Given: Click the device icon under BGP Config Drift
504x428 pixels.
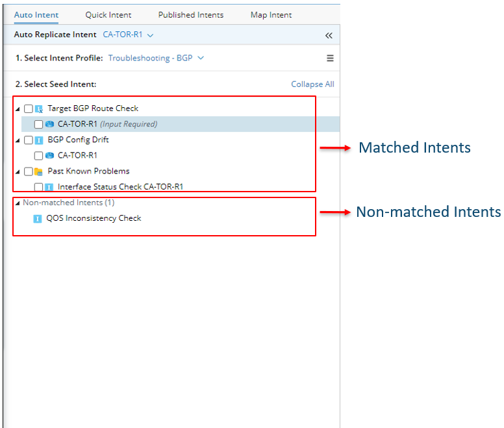Looking at the screenshot, I should click(49, 156).
